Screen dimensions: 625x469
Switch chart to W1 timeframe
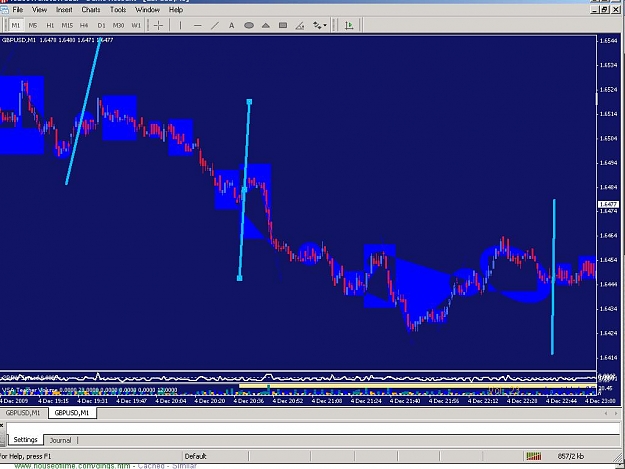tap(136, 26)
